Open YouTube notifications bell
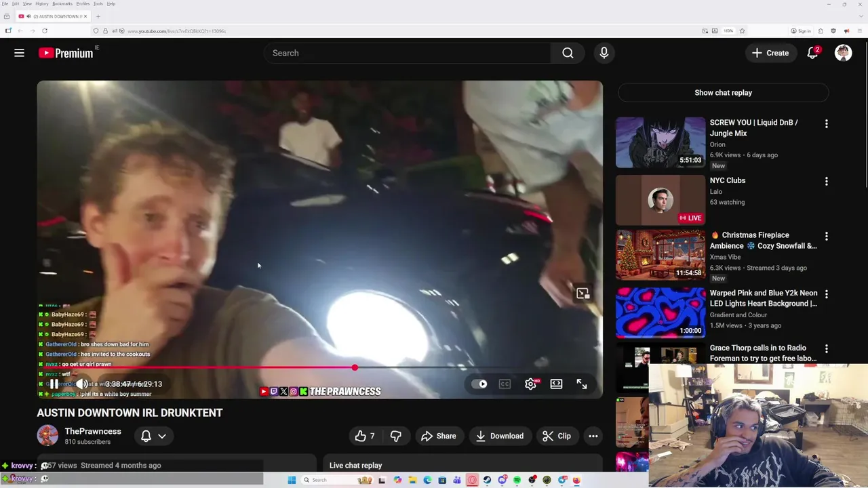Screen dimensions: 868x488 812,53
